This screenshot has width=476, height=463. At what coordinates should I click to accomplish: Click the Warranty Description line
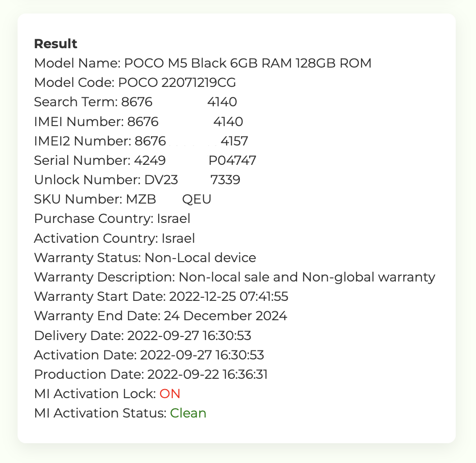235,277
